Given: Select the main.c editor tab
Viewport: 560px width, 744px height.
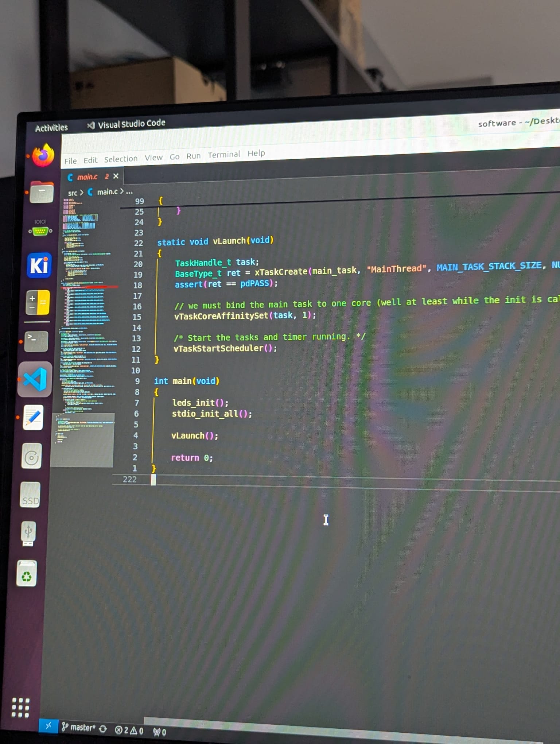Looking at the screenshot, I should click(93, 177).
